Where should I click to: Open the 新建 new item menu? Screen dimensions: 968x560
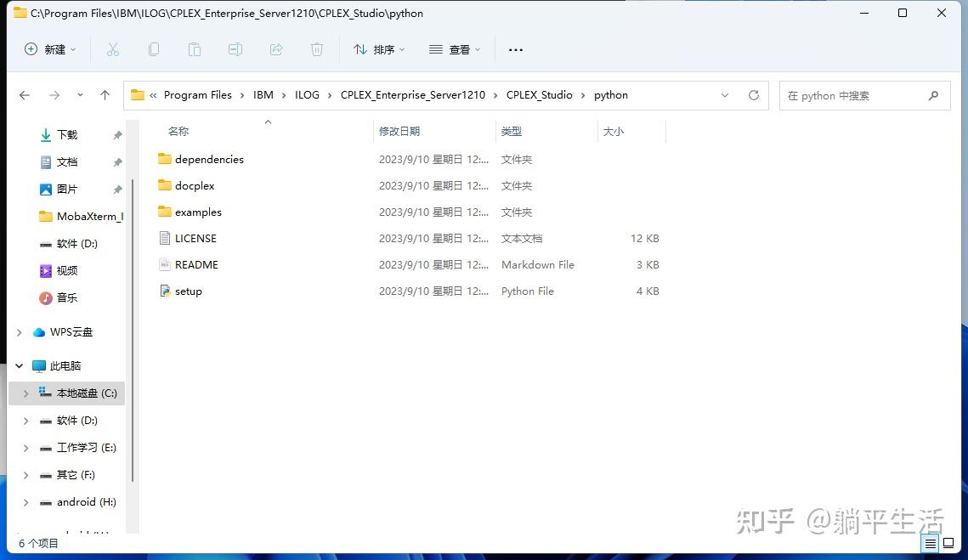click(49, 49)
